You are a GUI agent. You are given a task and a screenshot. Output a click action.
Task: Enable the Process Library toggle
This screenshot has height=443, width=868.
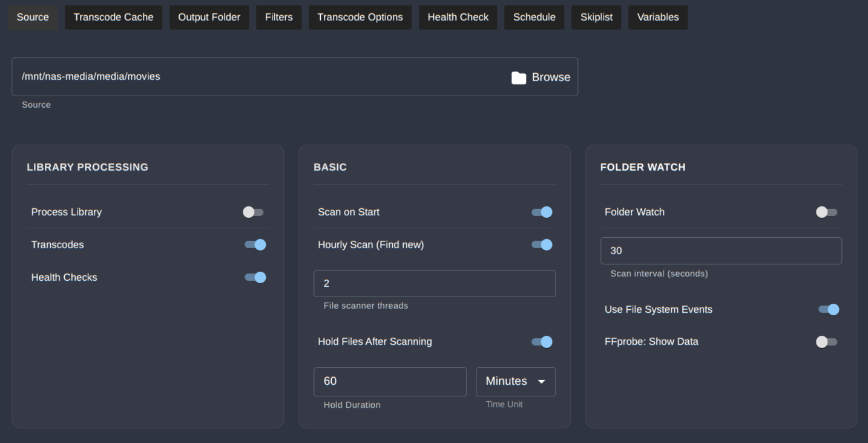click(x=253, y=212)
